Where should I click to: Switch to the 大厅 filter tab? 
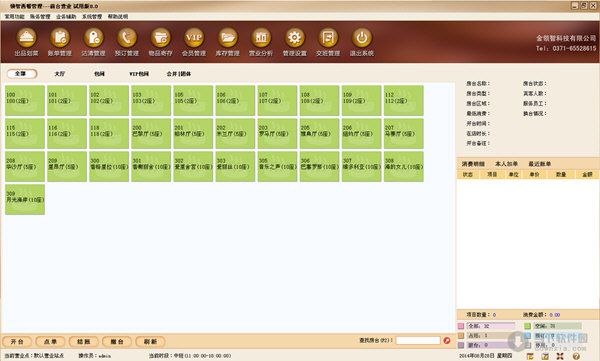click(x=59, y=74)
